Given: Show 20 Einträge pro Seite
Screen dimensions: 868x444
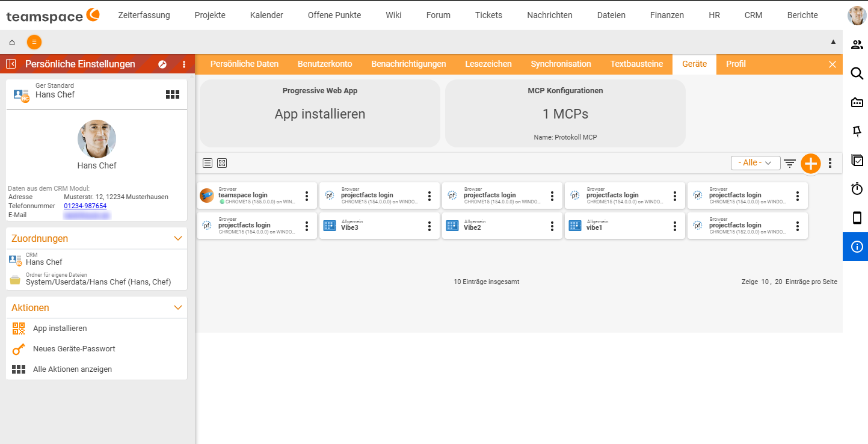Looking at the screenshot, I should [x=778, y=282].
